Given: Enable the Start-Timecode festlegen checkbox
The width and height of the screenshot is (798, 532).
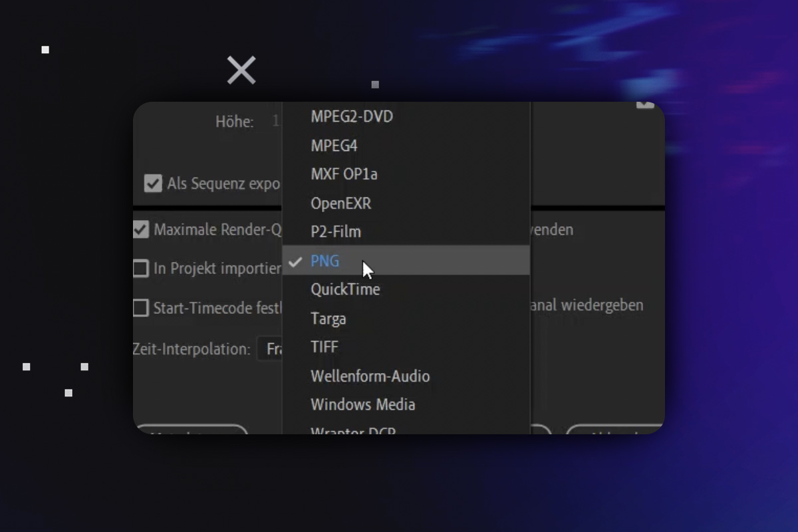Looking at the screenshot, I should (140, 308).
